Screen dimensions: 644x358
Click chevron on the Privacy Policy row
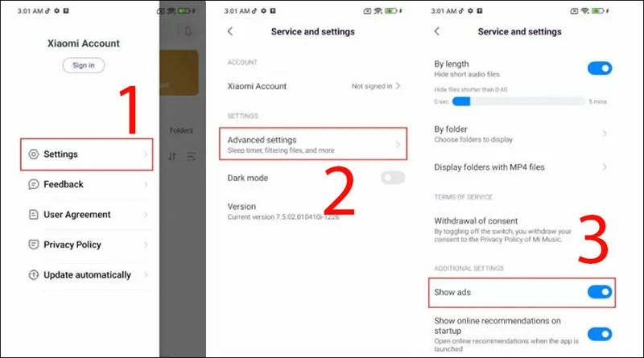pyautogui.click(x=146, y=245)
